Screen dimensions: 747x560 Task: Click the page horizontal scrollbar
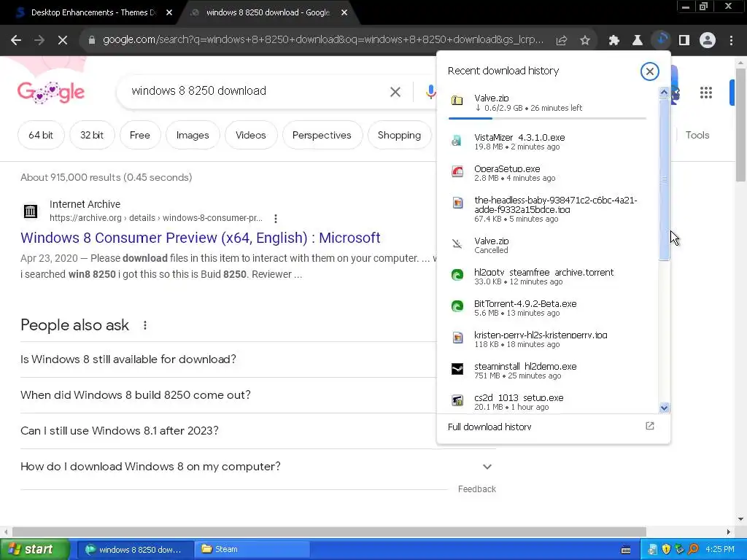click(329, 532)
